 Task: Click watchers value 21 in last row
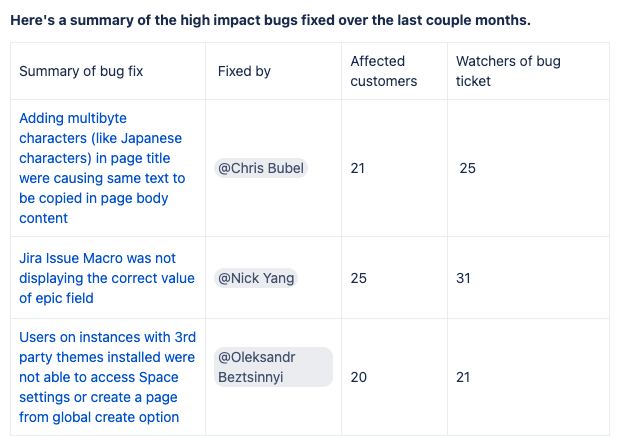(x=464, y=377)
